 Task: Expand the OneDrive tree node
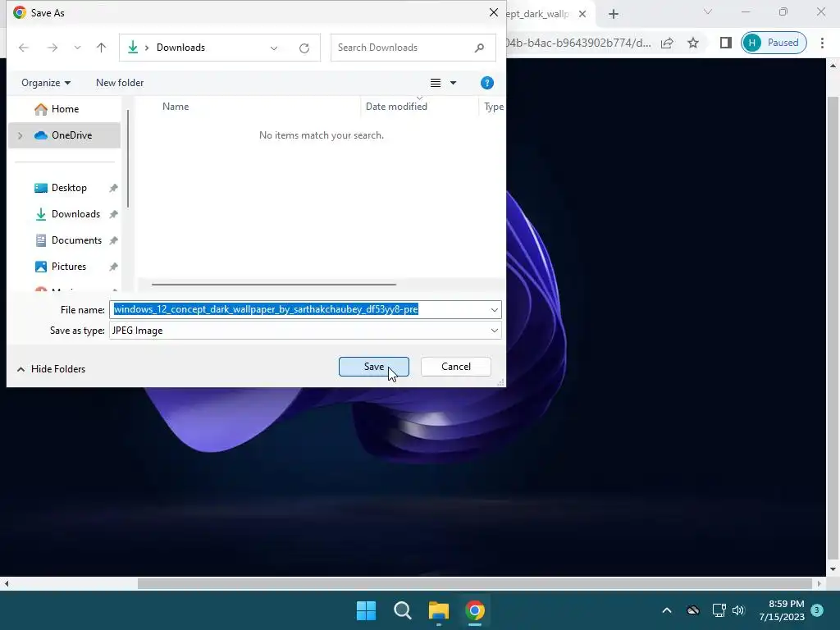(20, 135)
